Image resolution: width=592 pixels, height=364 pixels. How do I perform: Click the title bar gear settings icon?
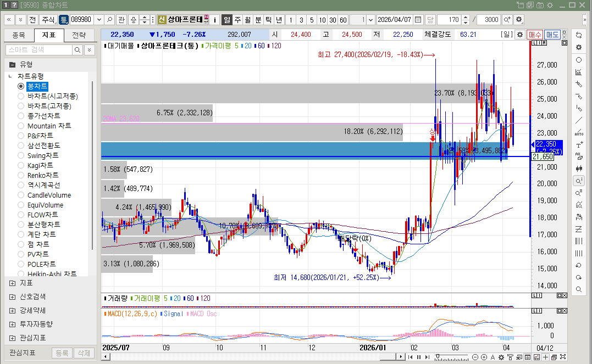(x=550, y=5)
